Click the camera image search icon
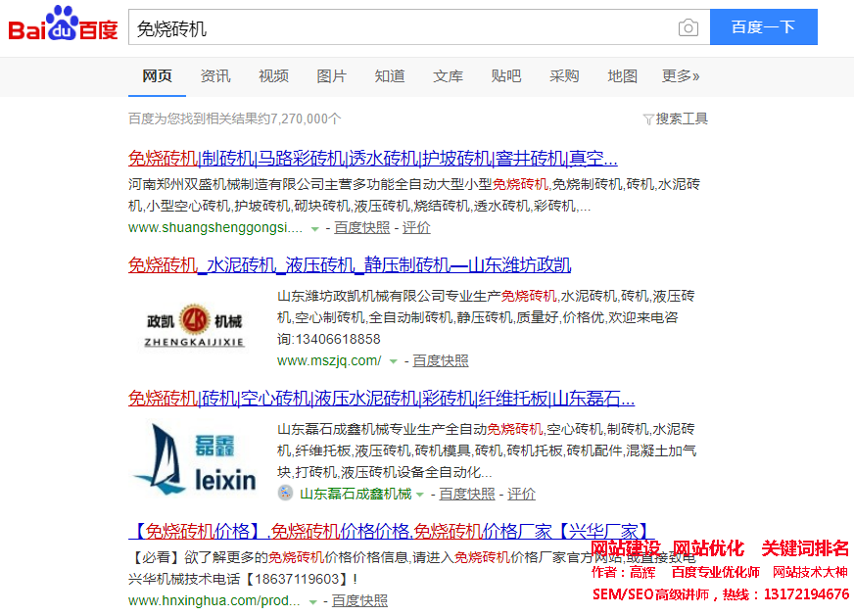 (688, 27)
